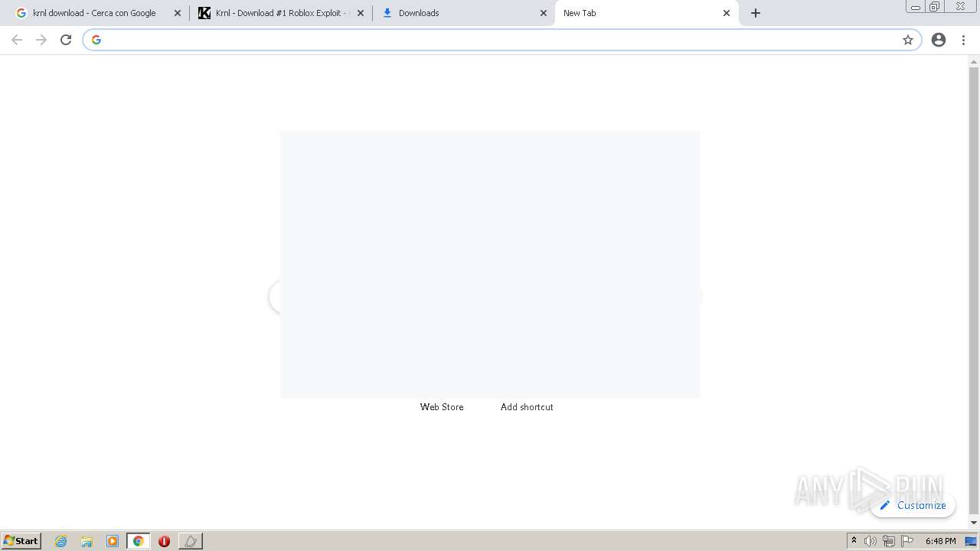
Task: Open Windows Explorer from the taskbar
Action: [x=87, y=541]
